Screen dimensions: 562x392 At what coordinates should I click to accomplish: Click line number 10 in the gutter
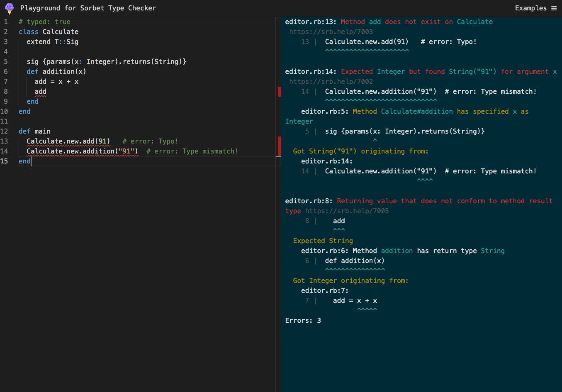pos(4,111)
